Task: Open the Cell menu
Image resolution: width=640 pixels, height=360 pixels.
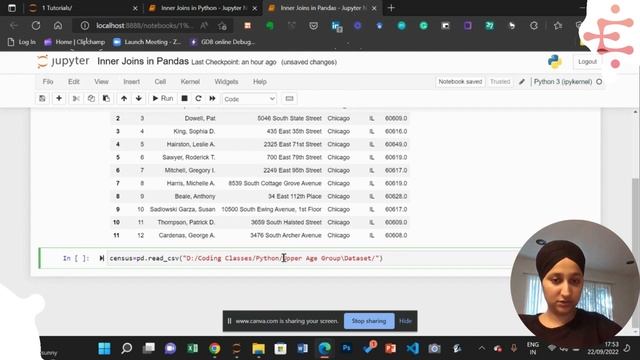Action: 160,82
